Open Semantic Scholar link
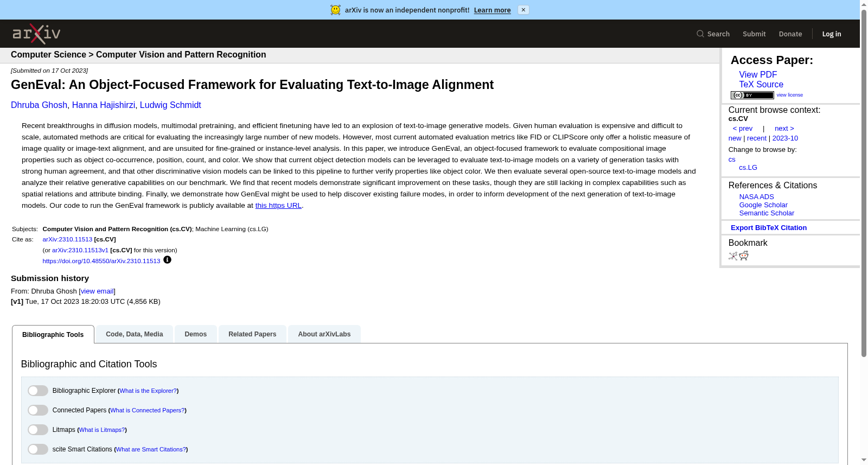This screenshot has height=465, width=868. point(767,213)
